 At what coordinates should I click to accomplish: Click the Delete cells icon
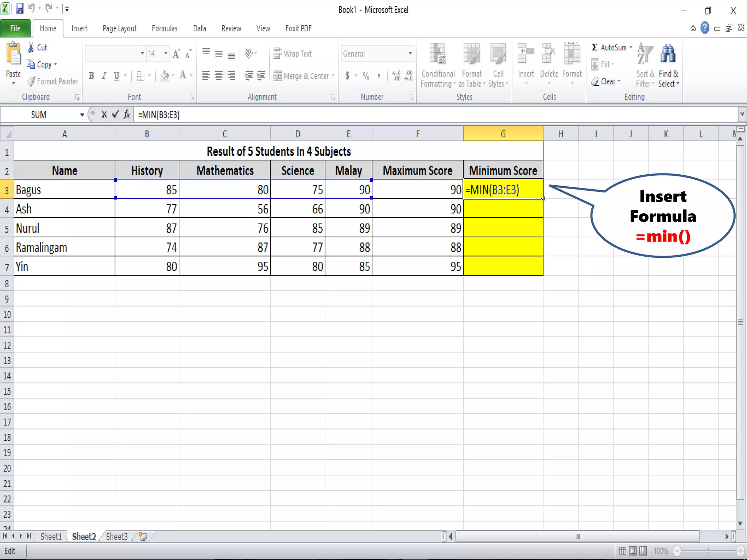tap(549, 54)
